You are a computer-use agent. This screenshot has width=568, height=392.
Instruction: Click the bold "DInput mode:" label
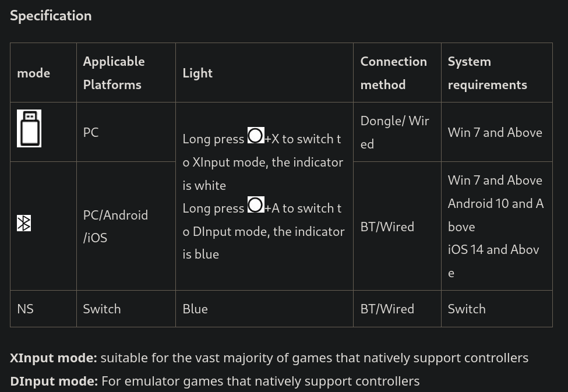pyautogui.click(x=54, y=381)
